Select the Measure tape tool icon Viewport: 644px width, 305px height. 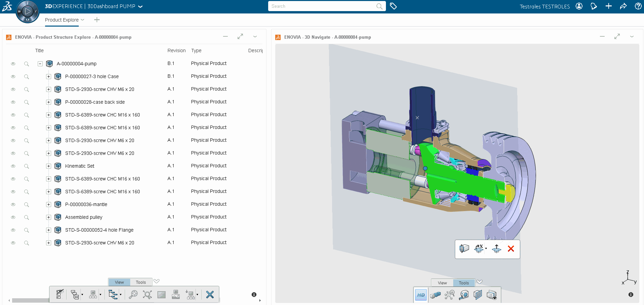click(464, 295)
